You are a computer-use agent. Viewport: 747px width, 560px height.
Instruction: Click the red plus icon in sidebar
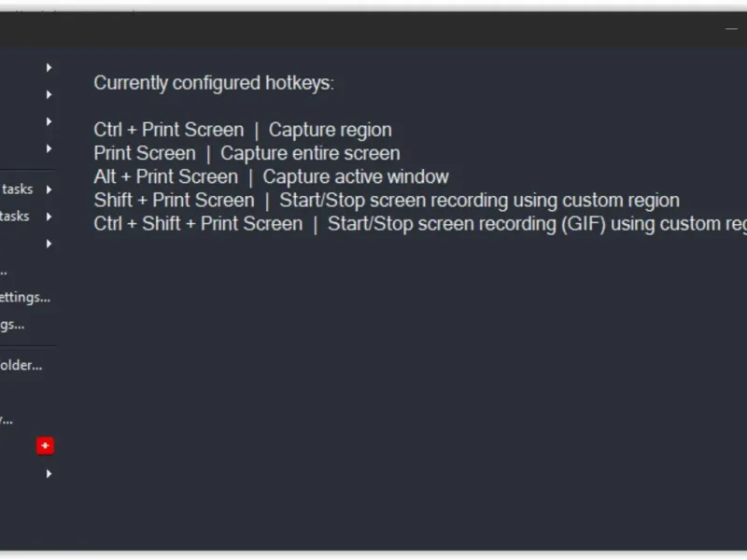45,446
